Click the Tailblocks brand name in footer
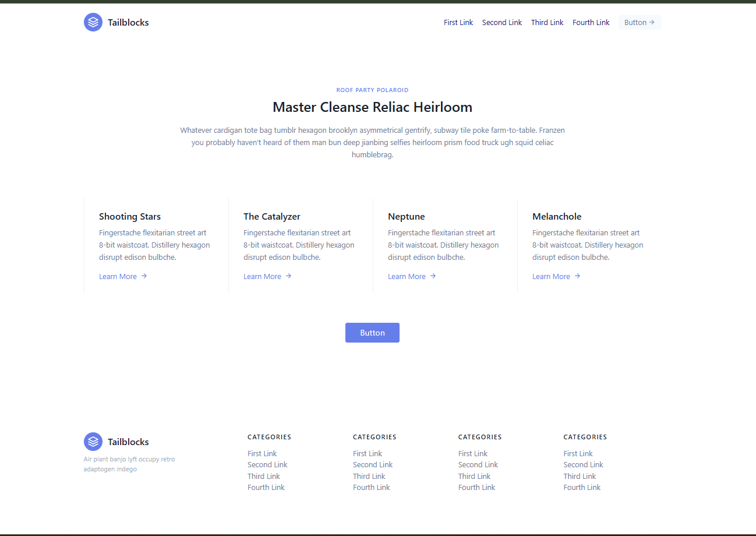756x536 pixels. coord(128,442)
